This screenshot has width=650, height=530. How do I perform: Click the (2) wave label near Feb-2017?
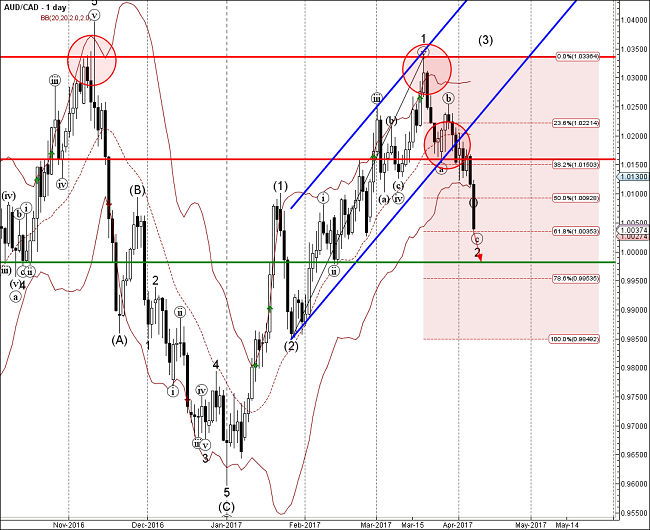(x=291, y=347)
